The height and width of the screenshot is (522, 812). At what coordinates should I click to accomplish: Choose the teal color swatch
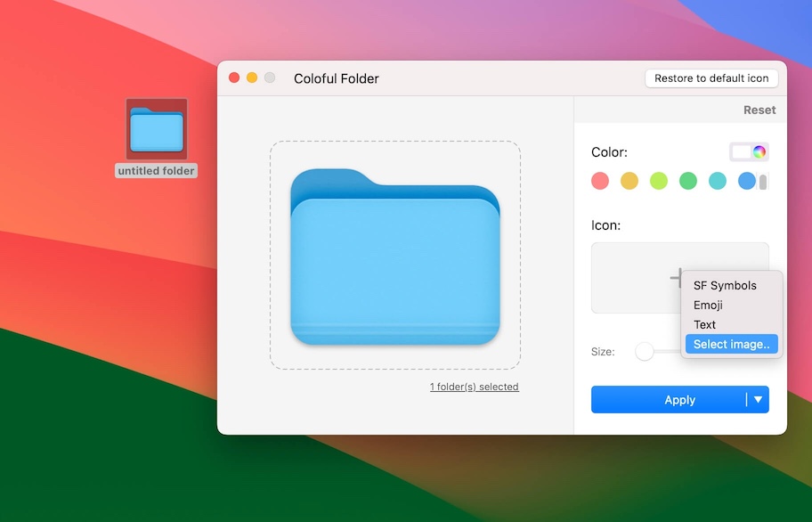coord(718,181)
